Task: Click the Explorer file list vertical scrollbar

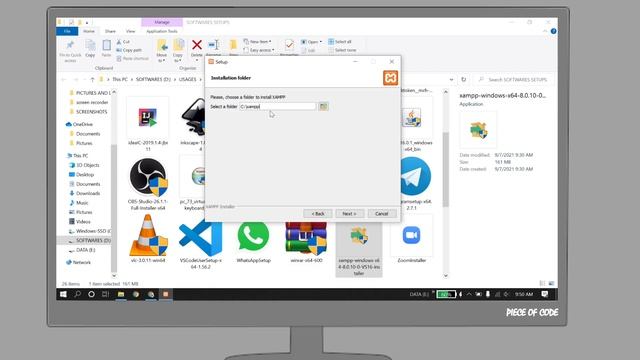Action: [x=446, y=169]
